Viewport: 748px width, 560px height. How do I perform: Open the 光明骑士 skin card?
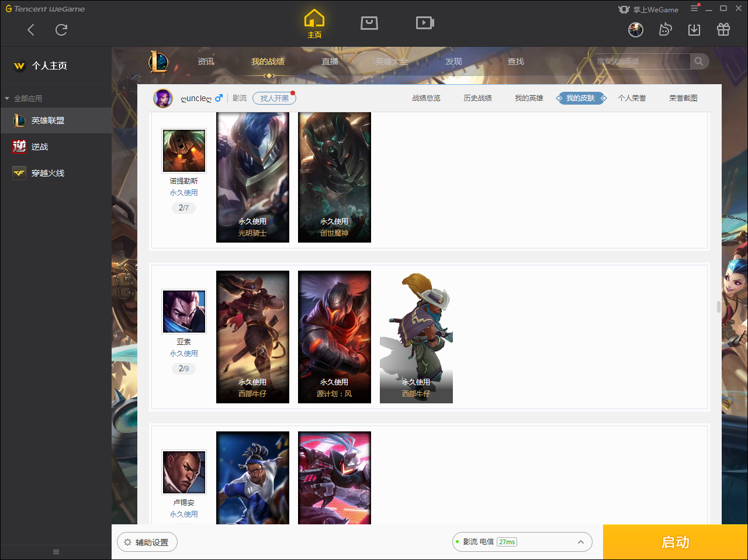(252, 177)
